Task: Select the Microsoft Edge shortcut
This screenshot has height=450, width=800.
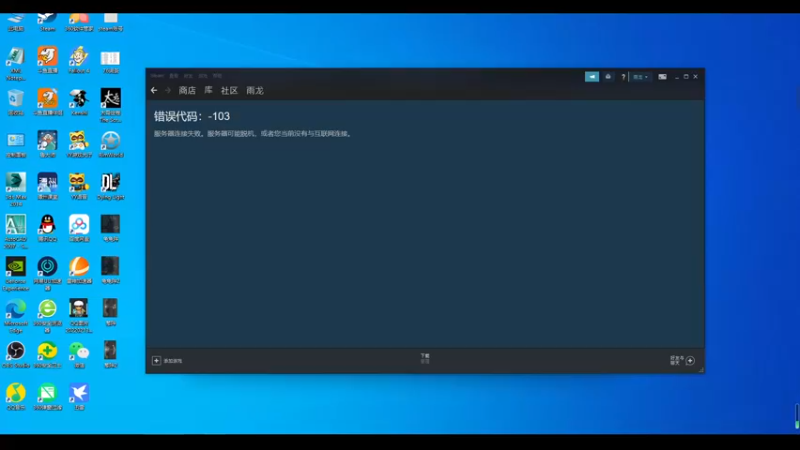Action: tap(16, 316)
